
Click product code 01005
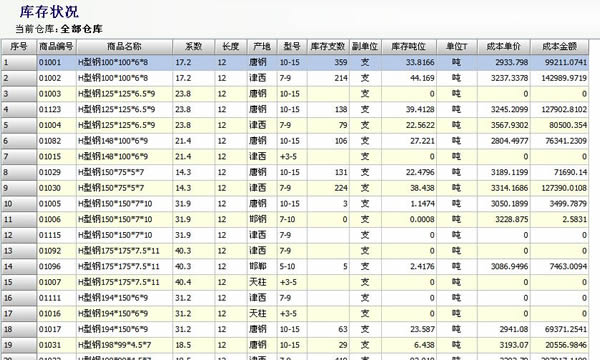(50, 204)
